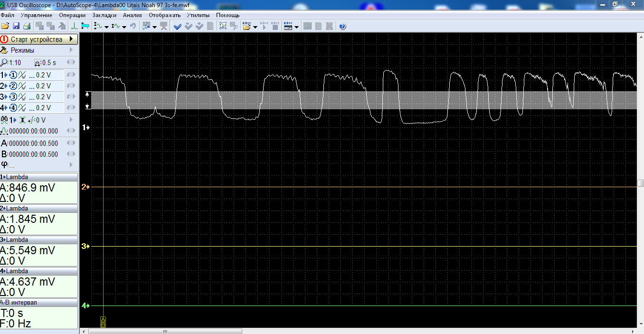The height and width of the screenshot is (334, 644).
Task: Click the zoom magnifier icon next to 1:10
Action: click(5, 63)
